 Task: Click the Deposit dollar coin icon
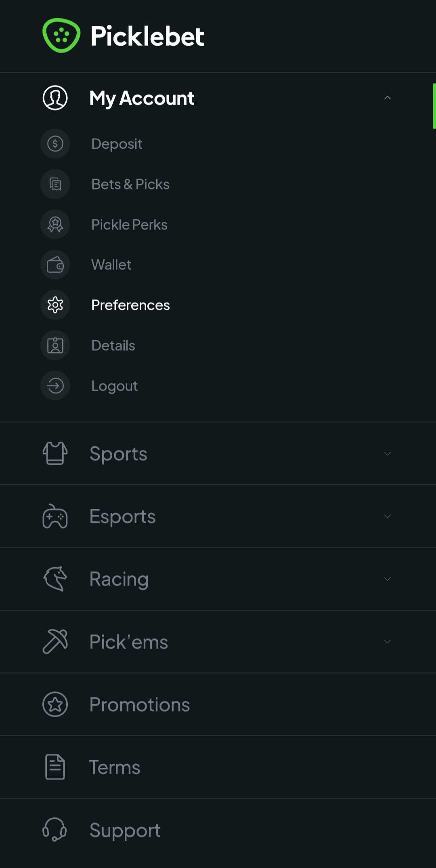click(x=55, y=144)
